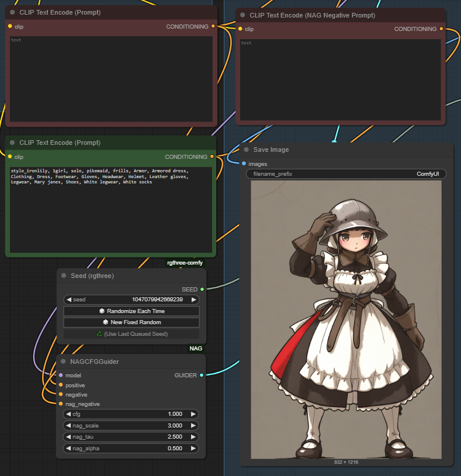Click the SEED output connector
The height and width of the screenshot is (476, 461).
click(x=202, y=289)
